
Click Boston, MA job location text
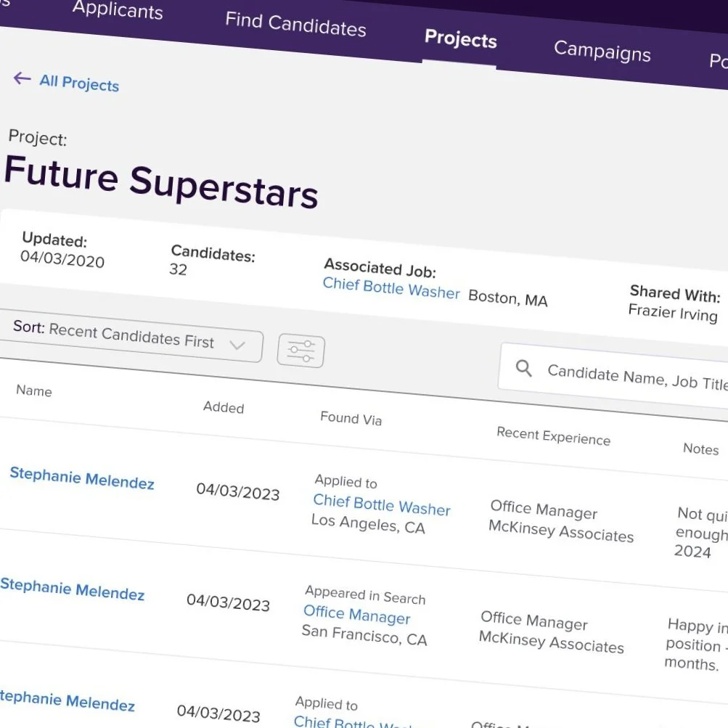click(508, 298)
